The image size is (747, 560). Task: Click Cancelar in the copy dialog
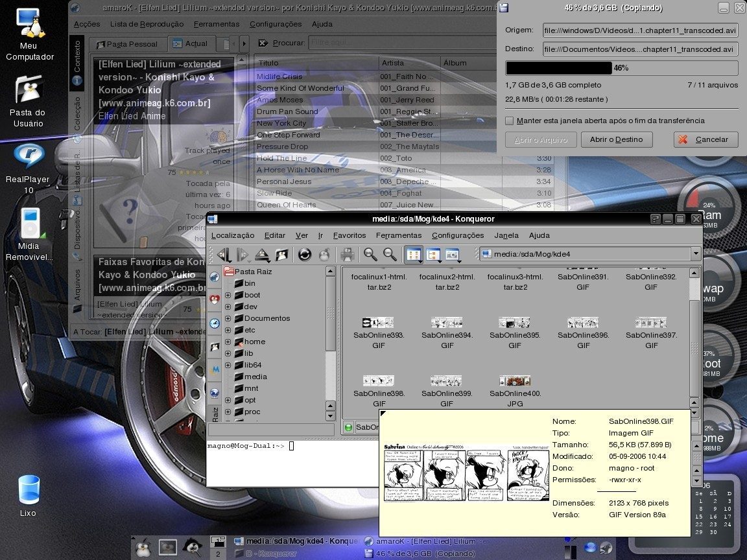click(705, 139)
